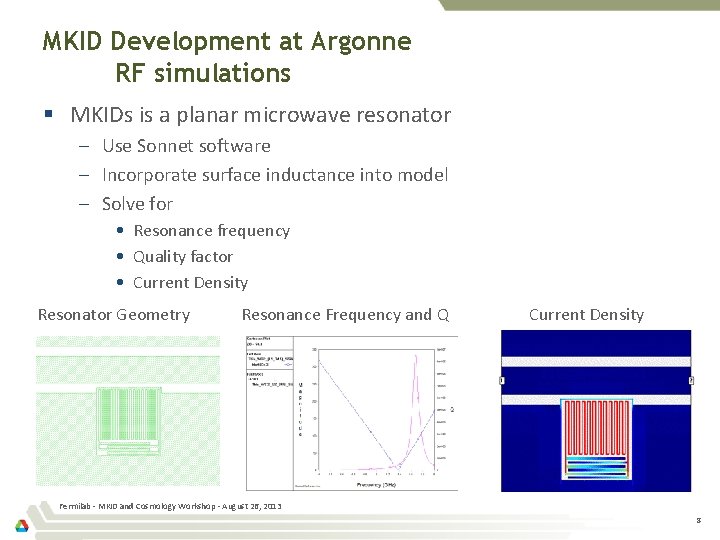Click 'MKIDs is a planar microwave resonator'

pos(261,115)
